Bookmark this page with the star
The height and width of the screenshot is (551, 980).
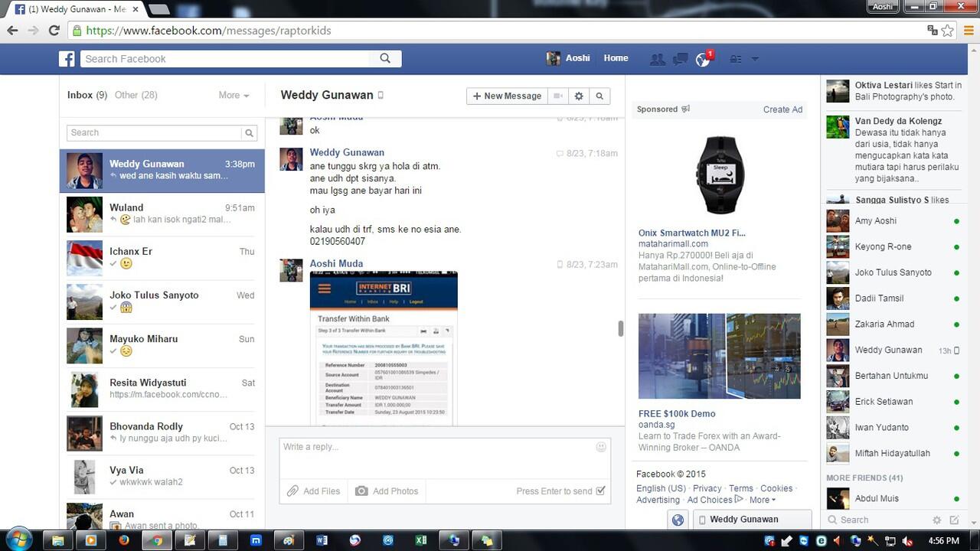pyautogui.click(x=948, y=31)
